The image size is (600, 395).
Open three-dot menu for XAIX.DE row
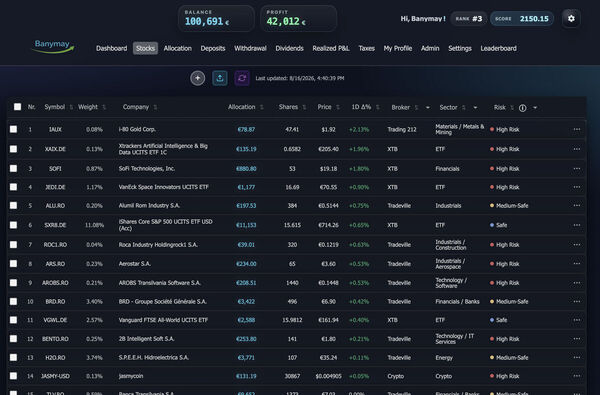[577, 149]
